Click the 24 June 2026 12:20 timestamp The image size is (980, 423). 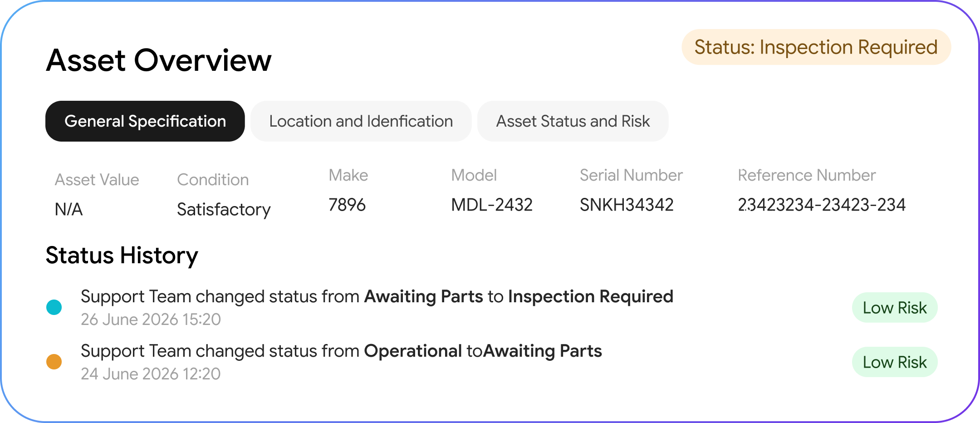click(x=151, y=374)
